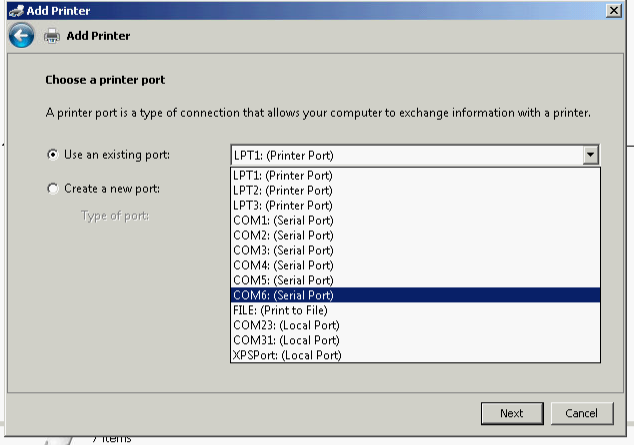Select COM3: (Serial Port) entry
This screenshot has height=445, width=634.
point(283,250)
